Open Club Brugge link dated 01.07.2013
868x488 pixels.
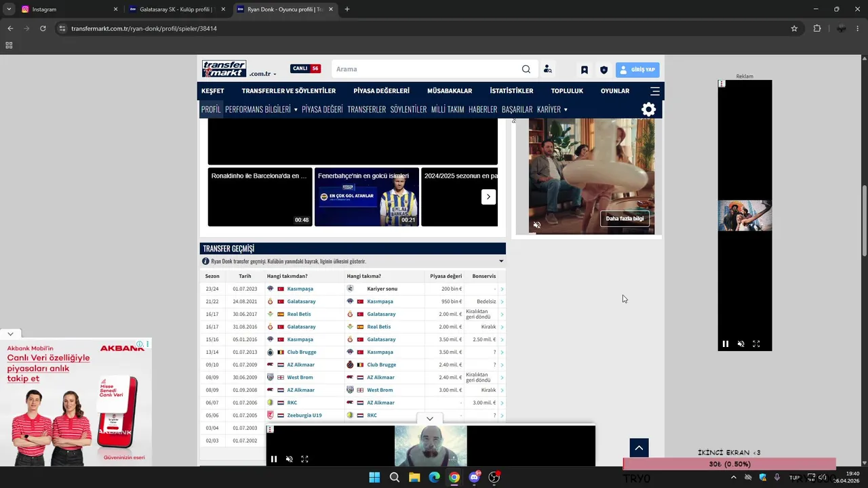point(302,352)
